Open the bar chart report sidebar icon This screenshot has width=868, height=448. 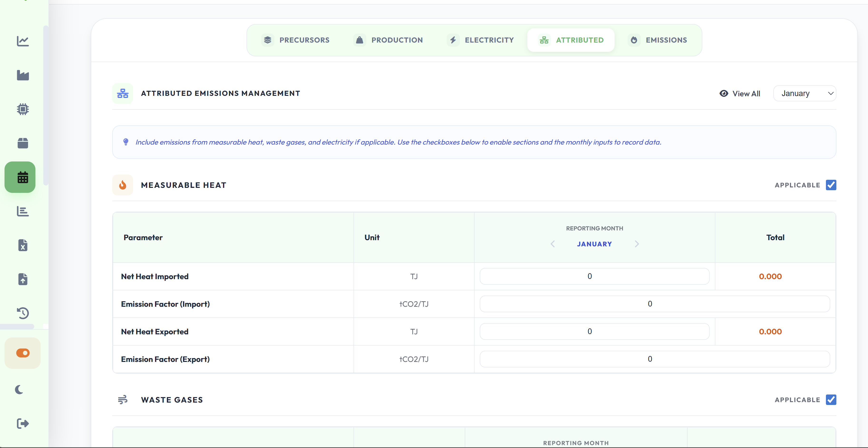(x=23, y=211)
